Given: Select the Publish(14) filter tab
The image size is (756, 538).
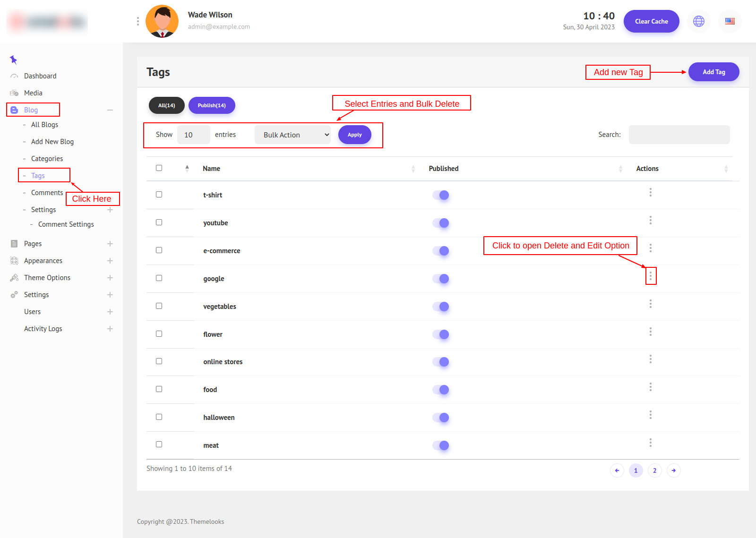Looking at the screenshot, I should [x=212, y=105].
